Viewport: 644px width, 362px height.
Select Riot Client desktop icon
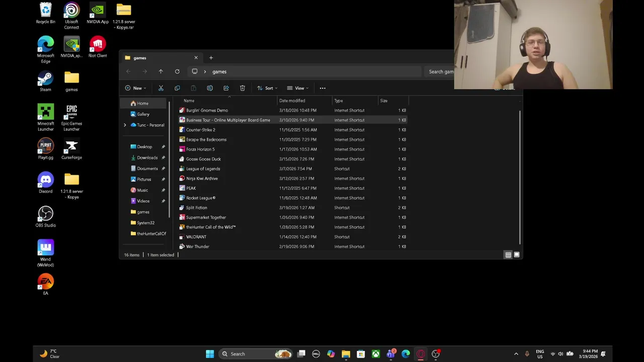tap(98, 47)
